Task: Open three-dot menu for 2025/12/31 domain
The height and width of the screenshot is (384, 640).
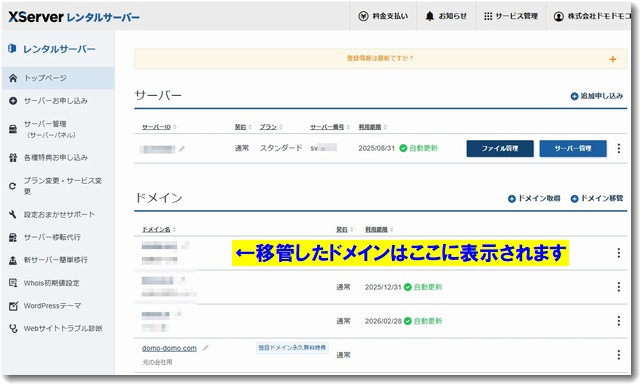Action: click(x=619, y=287)
